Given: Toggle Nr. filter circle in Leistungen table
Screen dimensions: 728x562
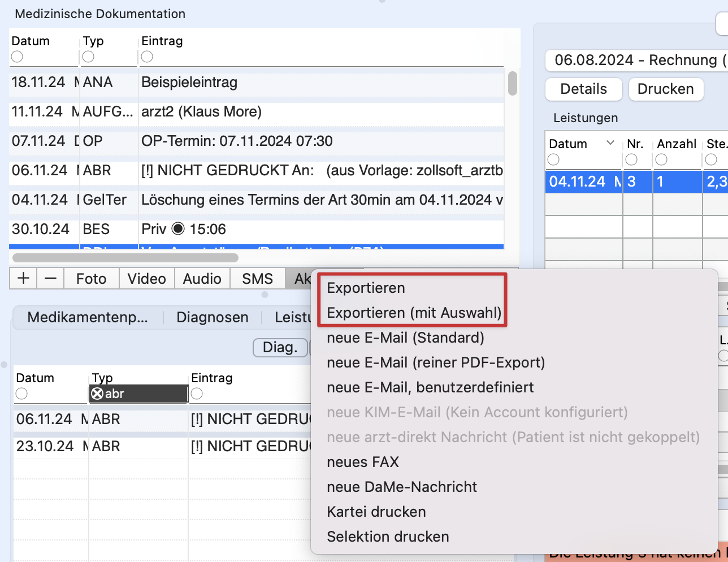Looking at the screenshot, I should (631, 159).
